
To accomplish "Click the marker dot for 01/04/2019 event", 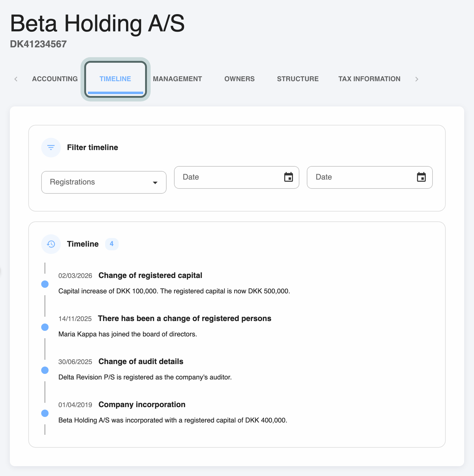I will (x=45, y=413).
